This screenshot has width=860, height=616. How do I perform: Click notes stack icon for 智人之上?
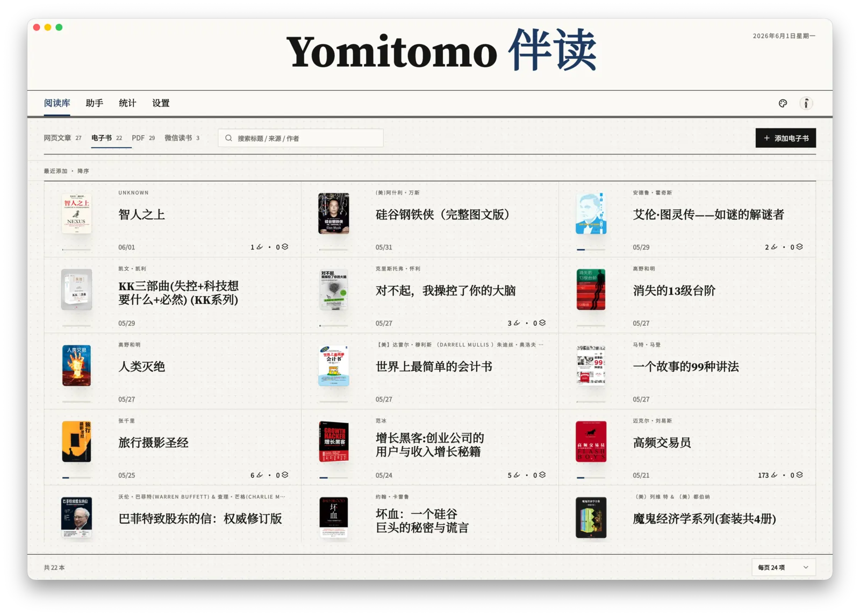[x=285, y=247]
